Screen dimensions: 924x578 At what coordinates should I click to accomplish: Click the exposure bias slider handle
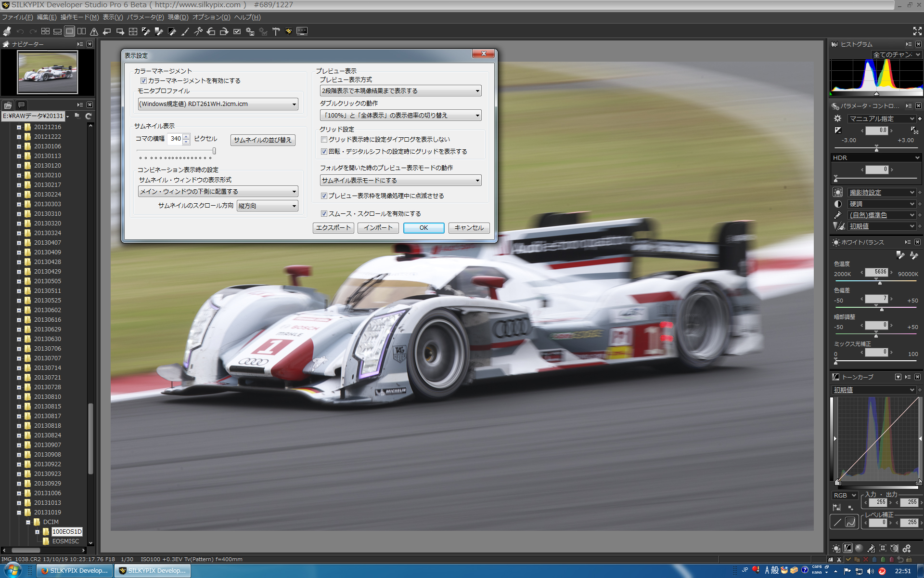tap(876, 149)
